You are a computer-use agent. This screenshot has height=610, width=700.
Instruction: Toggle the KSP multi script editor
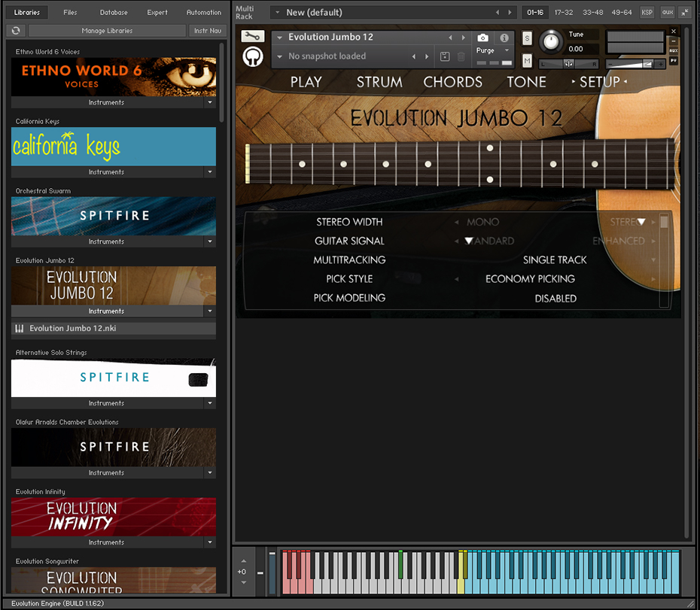[x=647, y=13]
